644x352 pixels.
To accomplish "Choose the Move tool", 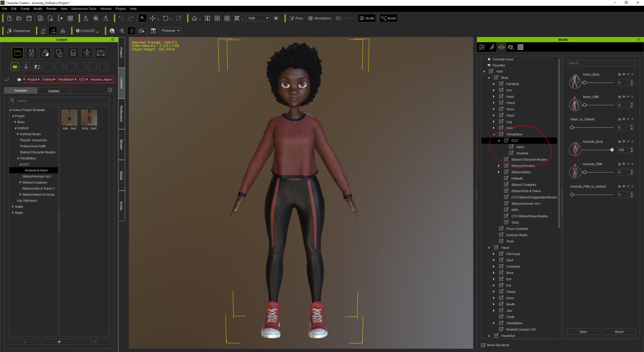I will click(153, 18).
